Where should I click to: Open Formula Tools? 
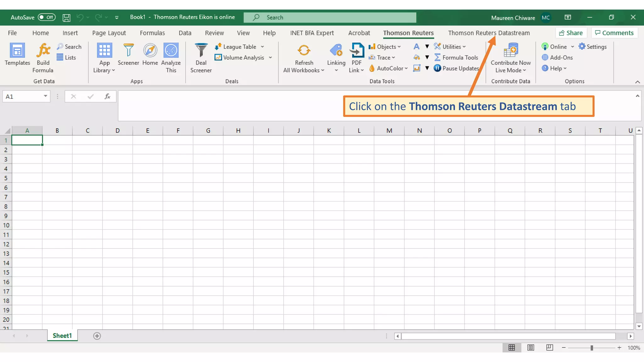click(x=456, y=58)
